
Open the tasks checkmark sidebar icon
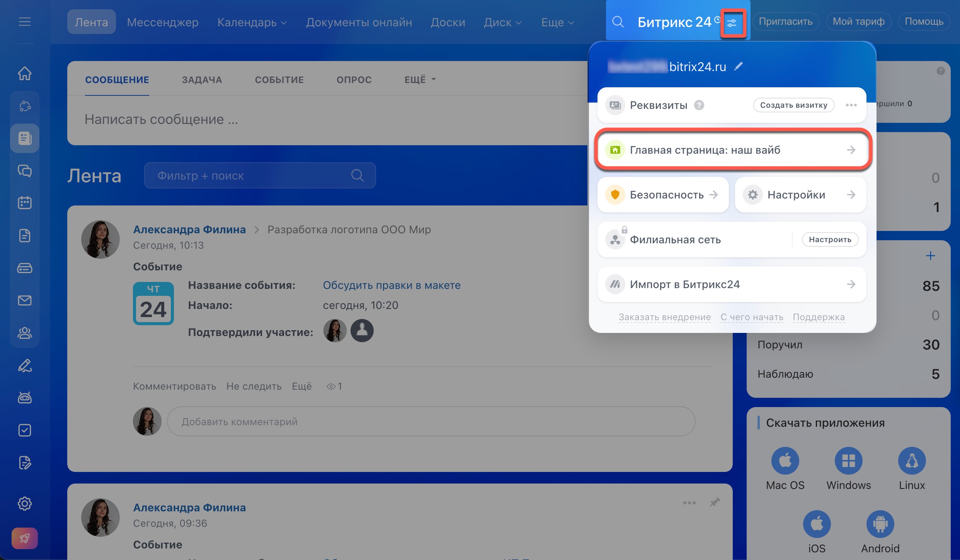(x=25, y=430)
